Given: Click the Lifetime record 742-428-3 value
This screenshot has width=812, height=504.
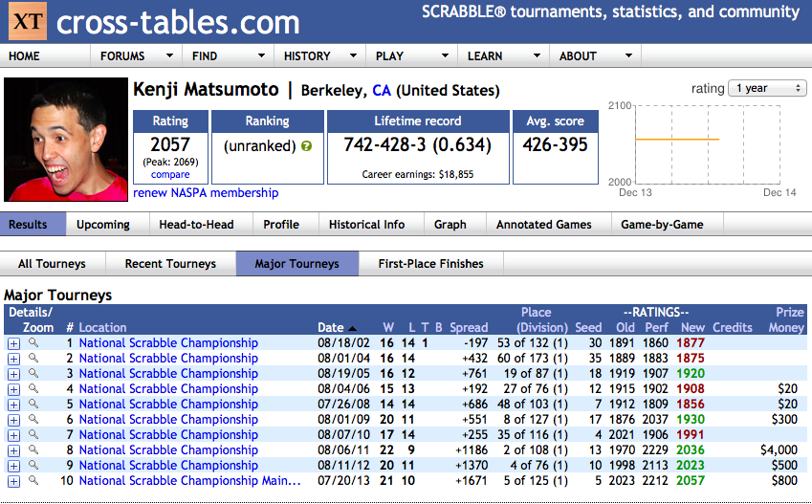Looking at the screenshot, I should tap(417, 144).
